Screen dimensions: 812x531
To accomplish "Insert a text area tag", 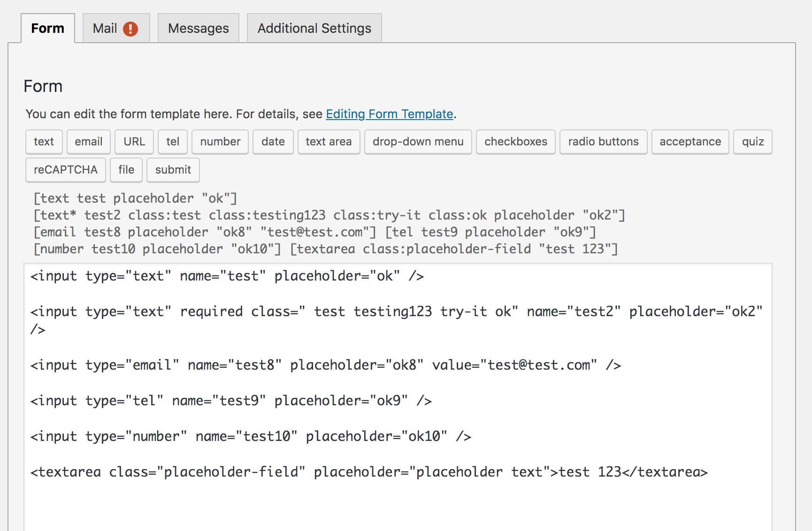I will 329,142.
